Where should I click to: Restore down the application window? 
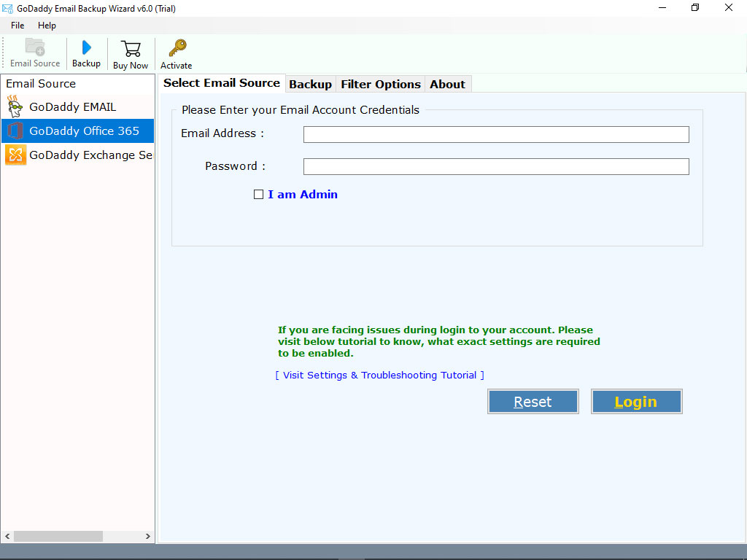click(x=695, y=7)
